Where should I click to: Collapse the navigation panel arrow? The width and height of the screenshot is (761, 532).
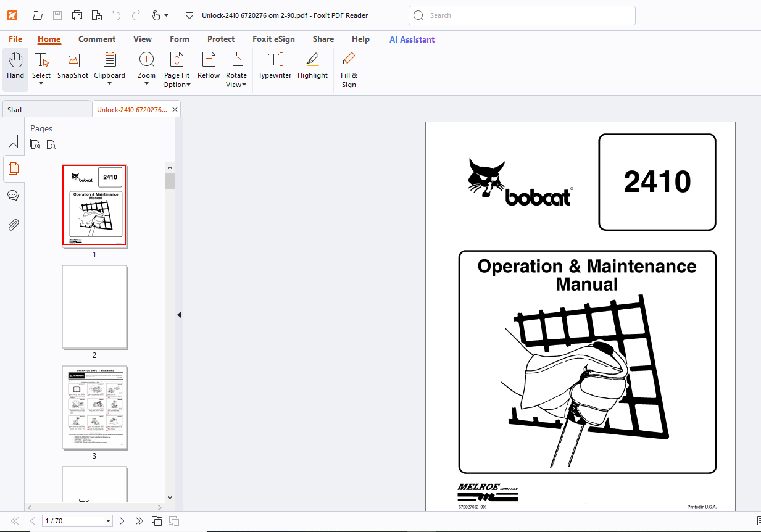pos(179,315)
